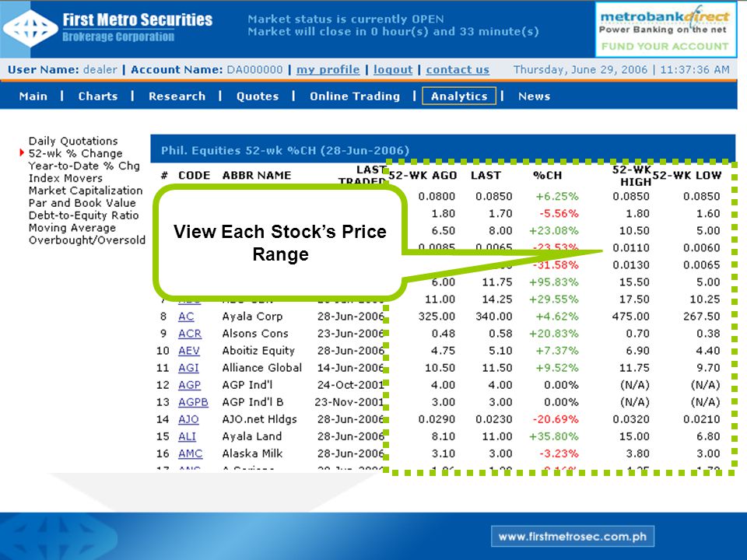Click the +95.83% change value
Viewport: 747px width, 560px height.
553,282
